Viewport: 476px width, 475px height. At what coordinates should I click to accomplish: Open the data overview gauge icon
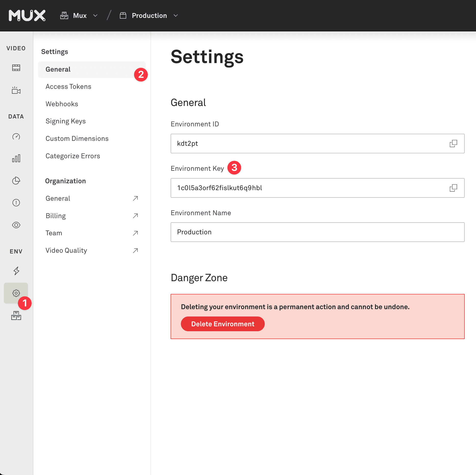click(x=16, y=136)
